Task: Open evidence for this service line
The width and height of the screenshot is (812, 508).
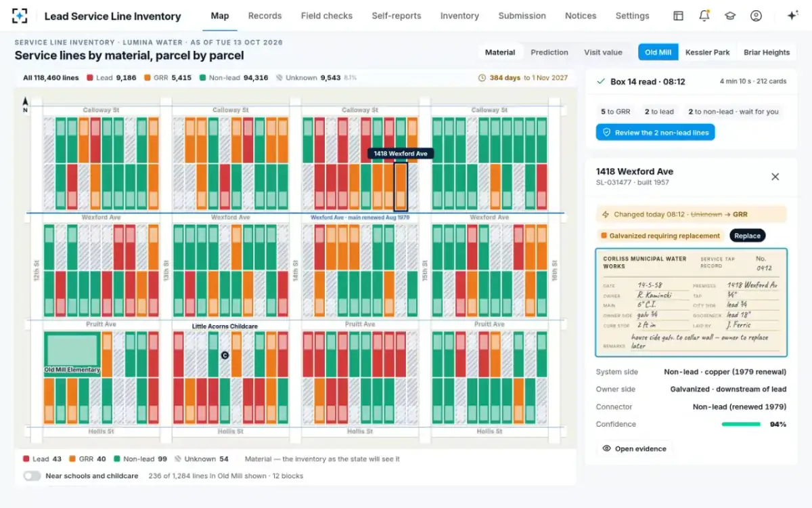Action: (634, 448)
